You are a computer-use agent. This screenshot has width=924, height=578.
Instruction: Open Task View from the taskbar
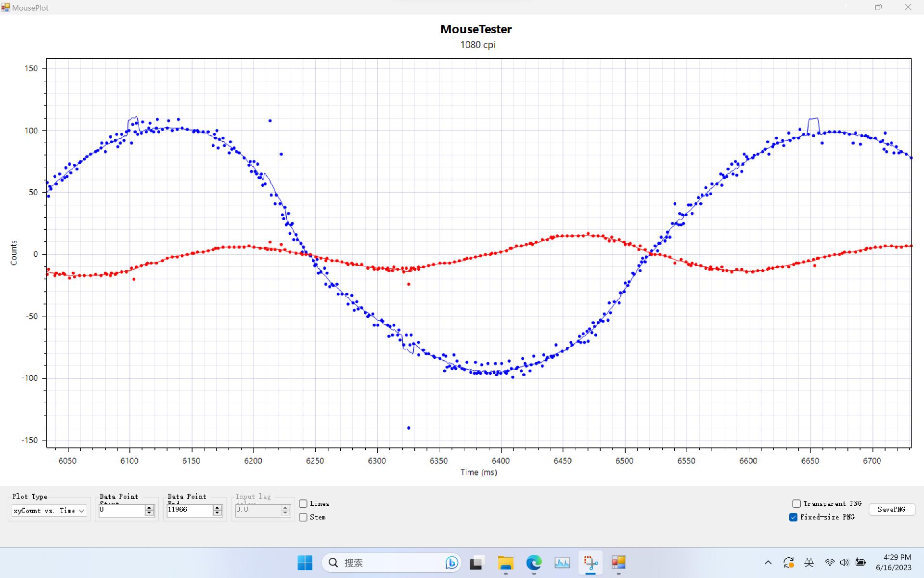pos(476,562)
